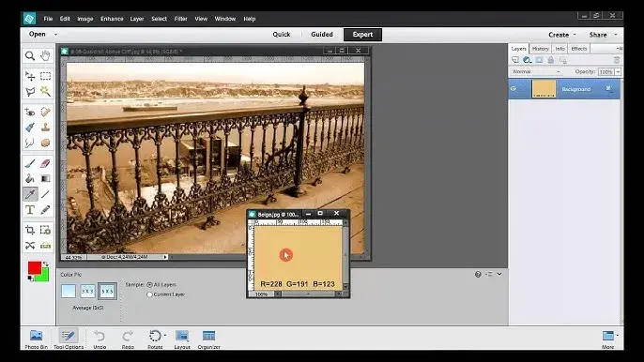Switch to the History tab
The image size is (644, 362).
tap(540, 49)
